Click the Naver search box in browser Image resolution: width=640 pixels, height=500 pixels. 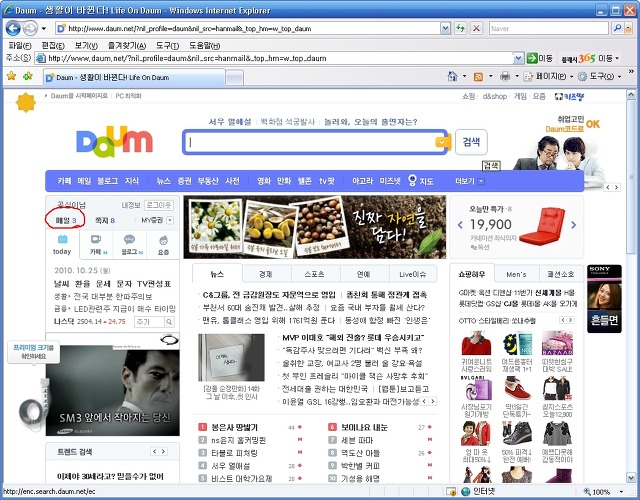click(x=549, y=28)
